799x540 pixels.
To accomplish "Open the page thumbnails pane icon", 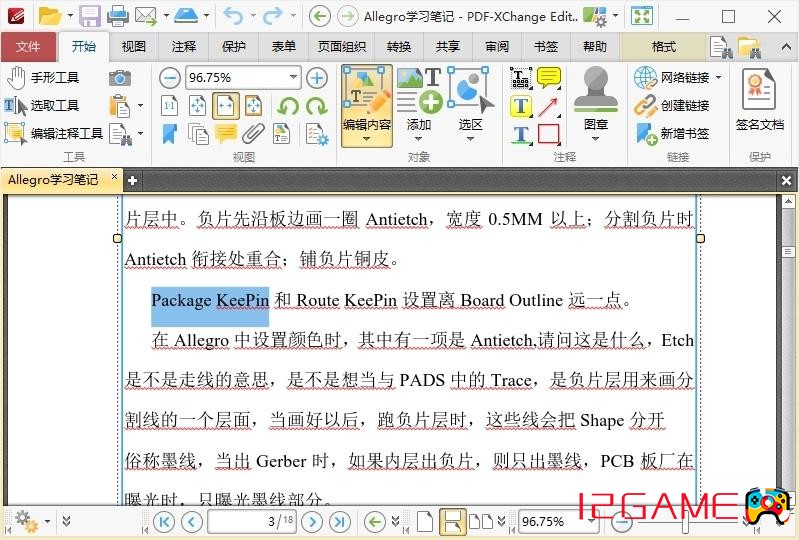I will tap(198, 134).
